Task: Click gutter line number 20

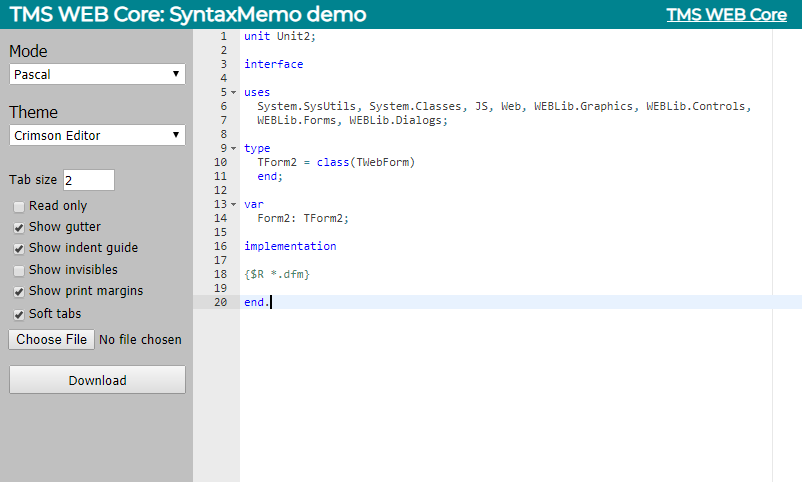Action: click(220, 302)
